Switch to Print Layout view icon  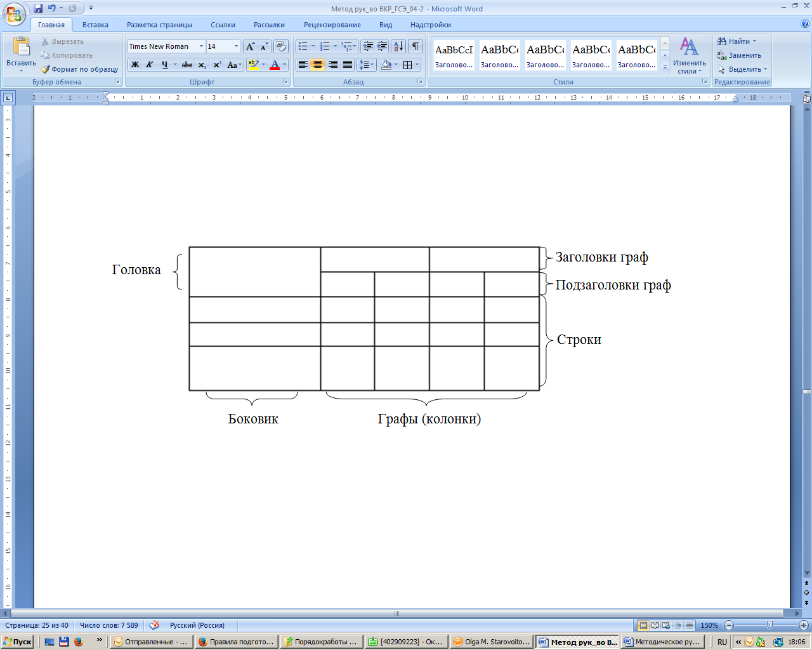tap(643, 625)
